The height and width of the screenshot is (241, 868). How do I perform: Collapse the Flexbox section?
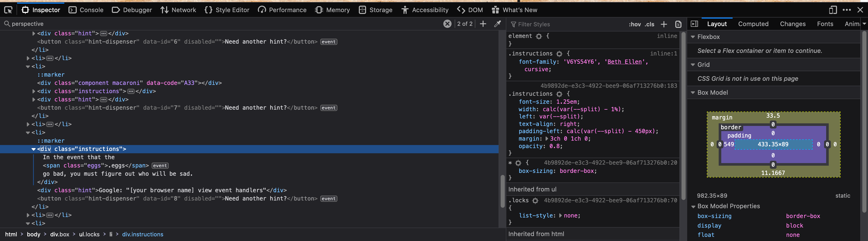[693, 37]
